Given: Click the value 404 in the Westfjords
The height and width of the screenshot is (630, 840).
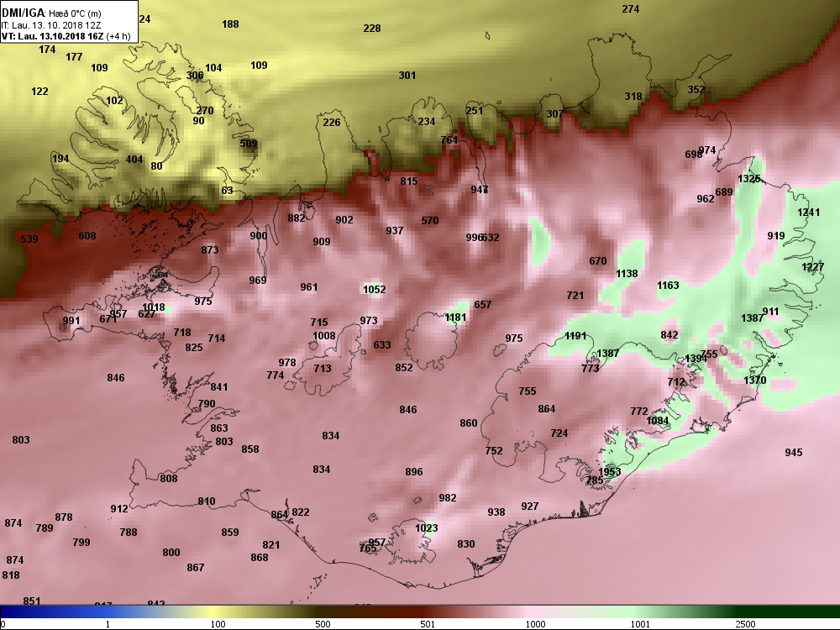Looking at the screenshot, I should click(134, 160).
